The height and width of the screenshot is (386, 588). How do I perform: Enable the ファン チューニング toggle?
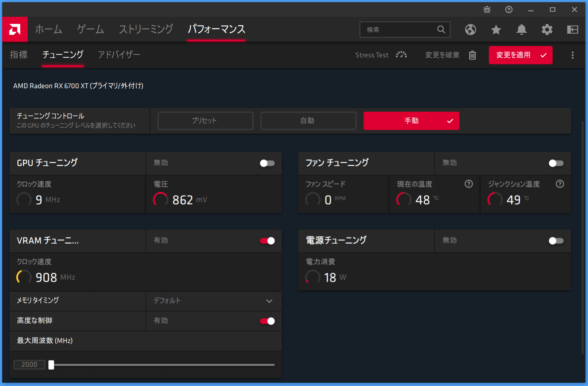[556, 163]
